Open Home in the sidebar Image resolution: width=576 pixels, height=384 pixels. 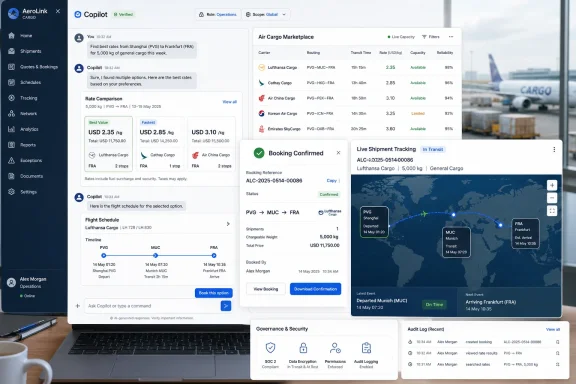click(x=26, y=36)
